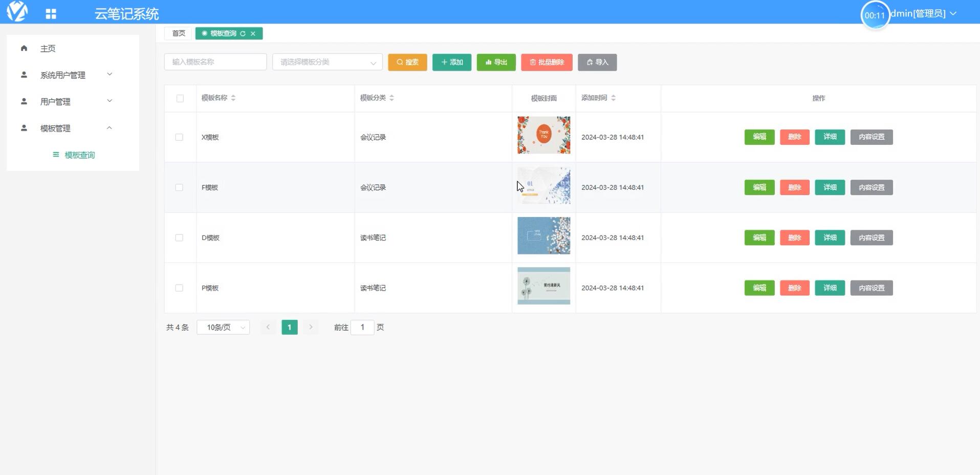Image resolution: width=980 pixels, height=475 pixels.
Task: Click the user icon beside 系统用户管理
Action: click(24, 75)
